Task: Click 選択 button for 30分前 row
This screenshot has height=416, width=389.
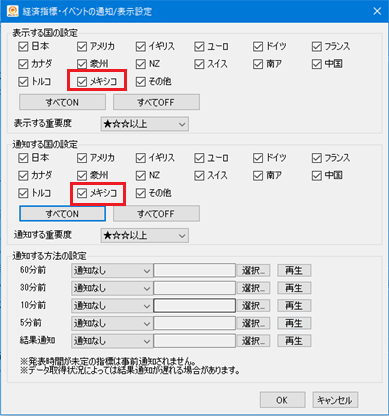Action: click(x=253, y=288)
